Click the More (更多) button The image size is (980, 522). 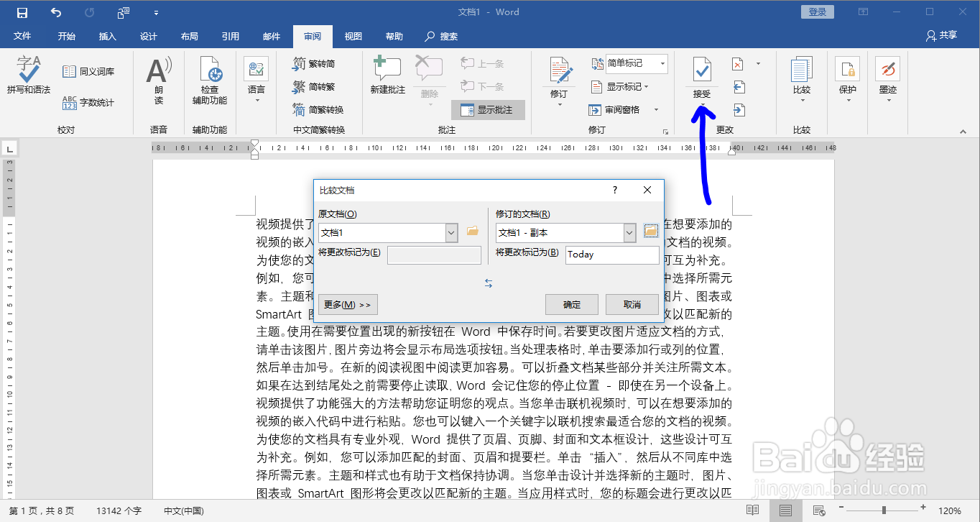[348, 304]
